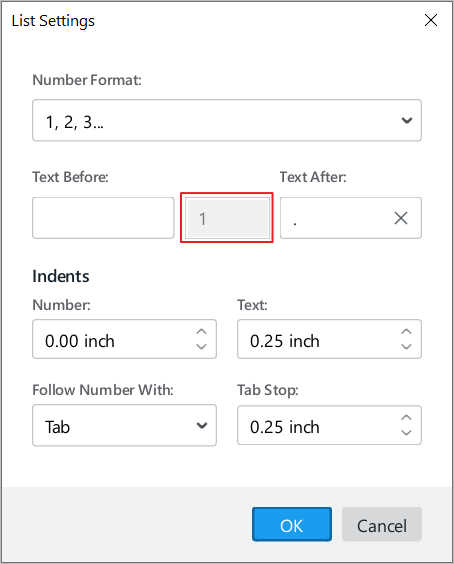Open the Follow Number With dropdown
This screenshot has width=454, height=564.
[x=124, y=425]
